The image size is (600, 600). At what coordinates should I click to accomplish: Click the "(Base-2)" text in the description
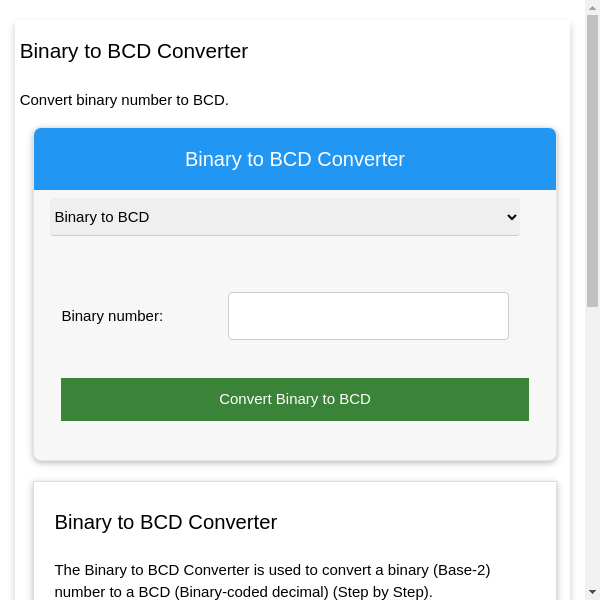(461, 570)
